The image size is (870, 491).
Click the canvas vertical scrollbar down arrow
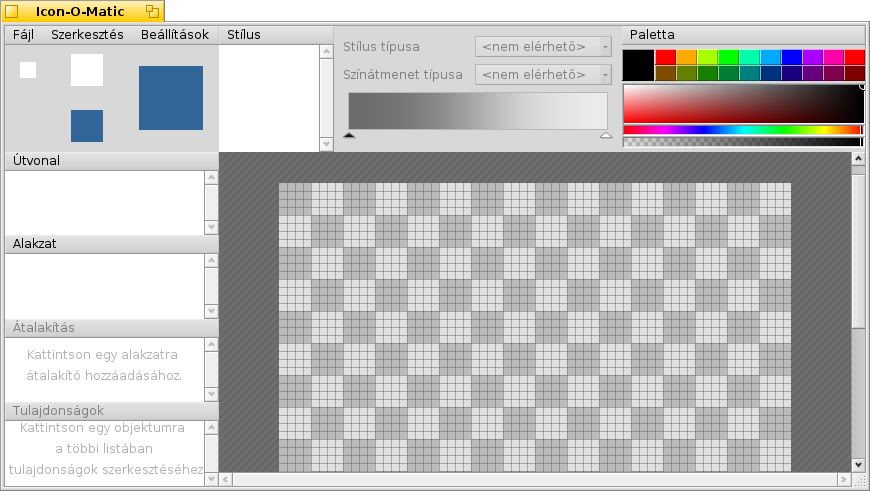click(858, 464)
